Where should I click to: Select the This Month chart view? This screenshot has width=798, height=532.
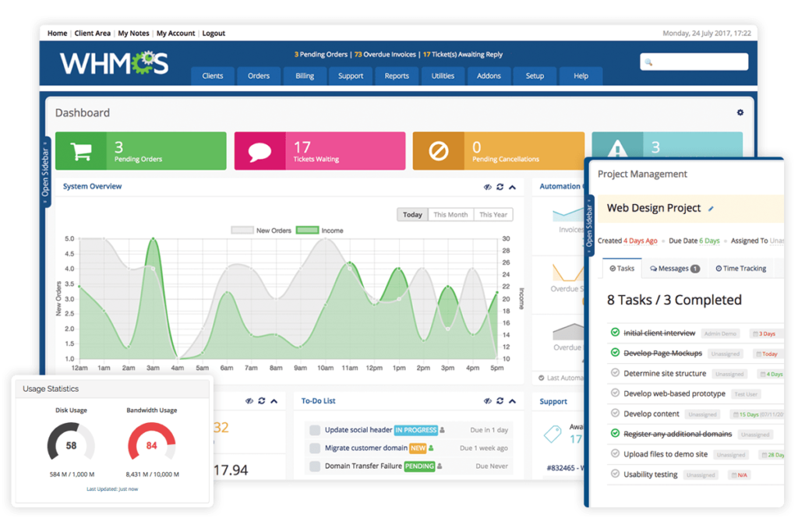450,213
